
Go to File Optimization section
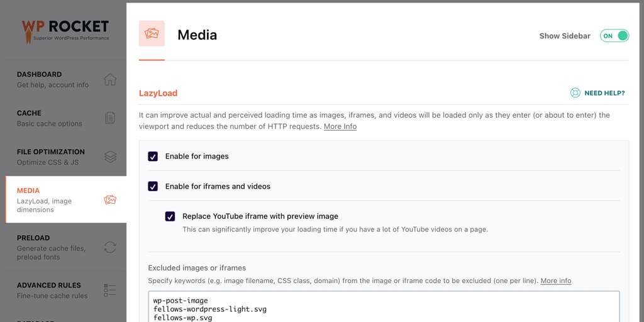65,157
